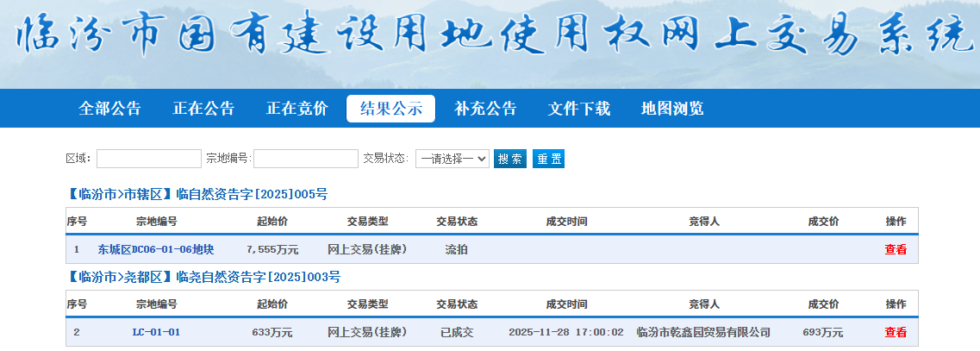This screenshot has height=351, width=980.
Task: Open the 文件下载 page
Action: 578,109
